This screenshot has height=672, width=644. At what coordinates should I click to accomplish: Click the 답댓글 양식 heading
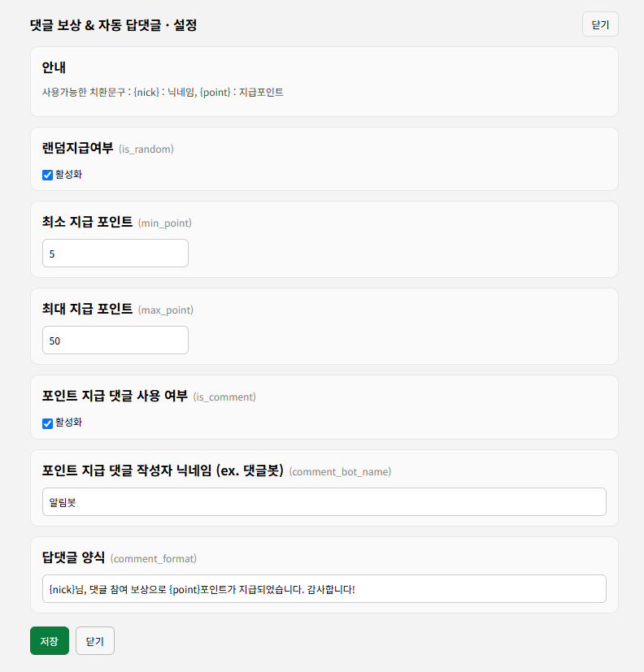point(73,557)
